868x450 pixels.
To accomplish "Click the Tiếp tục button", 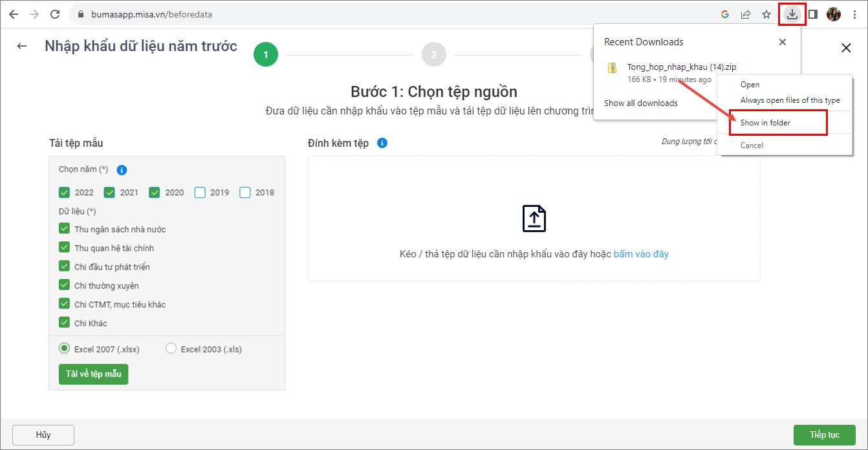I will coord(825,435).
